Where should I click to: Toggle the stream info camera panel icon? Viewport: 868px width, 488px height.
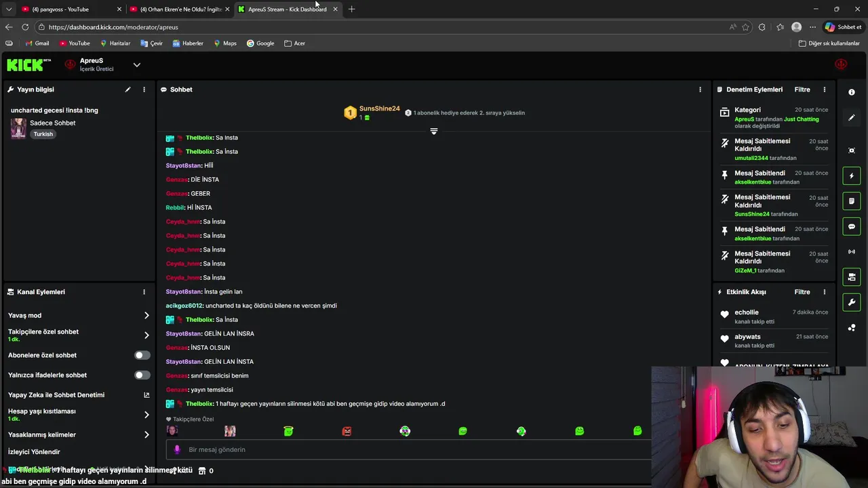(x=852, y=277)
